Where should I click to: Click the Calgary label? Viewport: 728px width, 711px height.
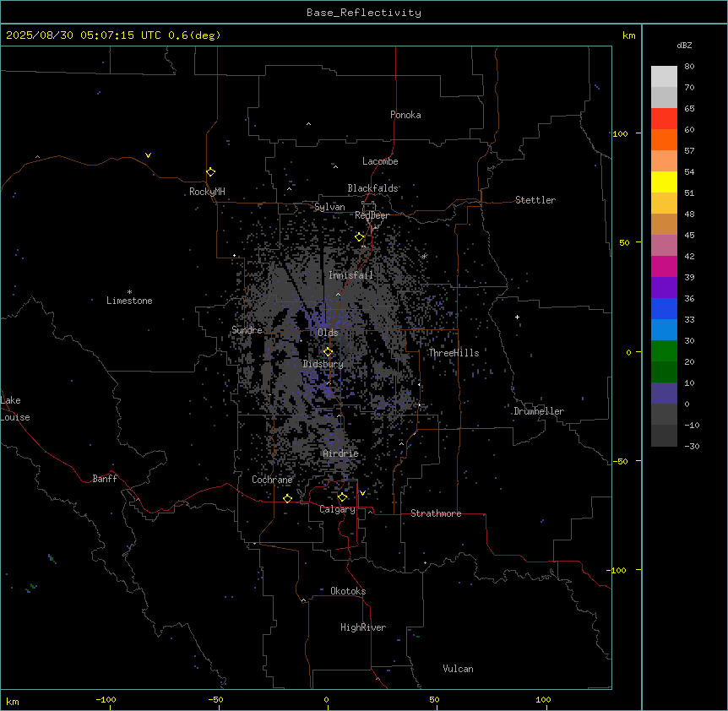(x=338, y=509)
